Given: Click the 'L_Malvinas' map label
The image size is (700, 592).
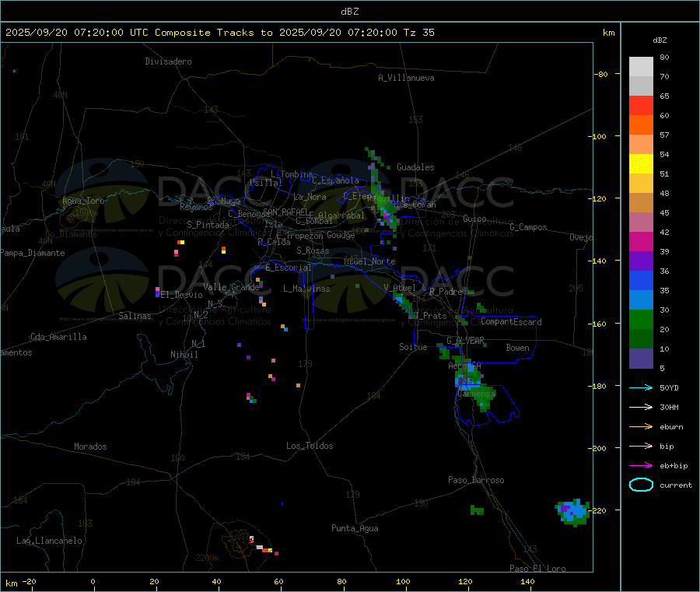Looking at the screenshot, I should coord(306,289).
